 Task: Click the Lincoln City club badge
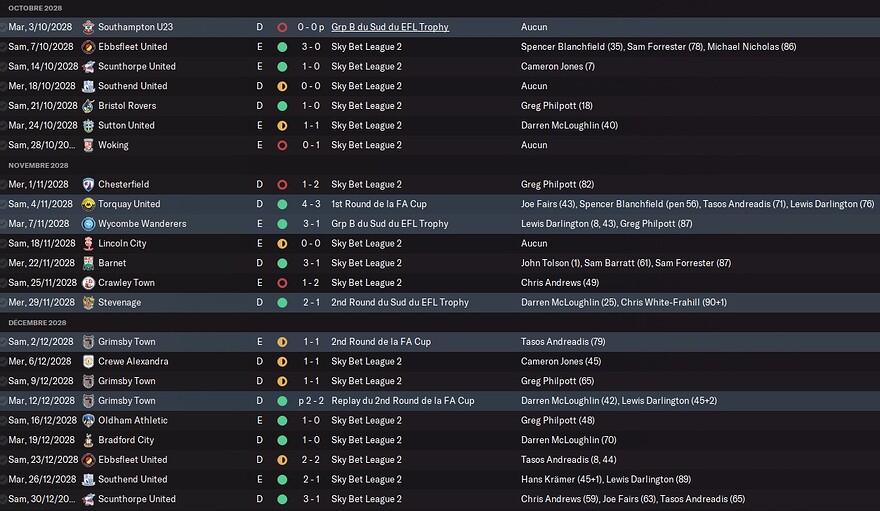pos(88,243)
